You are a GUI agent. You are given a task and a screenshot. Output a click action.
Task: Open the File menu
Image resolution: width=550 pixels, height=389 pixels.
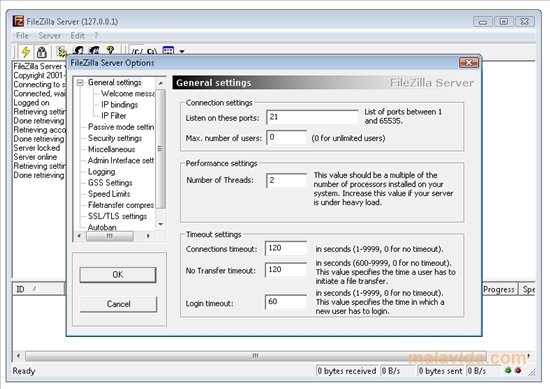(22, 36)
